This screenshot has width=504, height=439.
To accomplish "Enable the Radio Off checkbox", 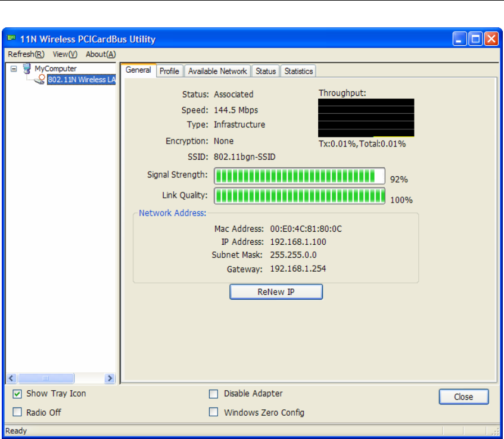I will [17, 412].
